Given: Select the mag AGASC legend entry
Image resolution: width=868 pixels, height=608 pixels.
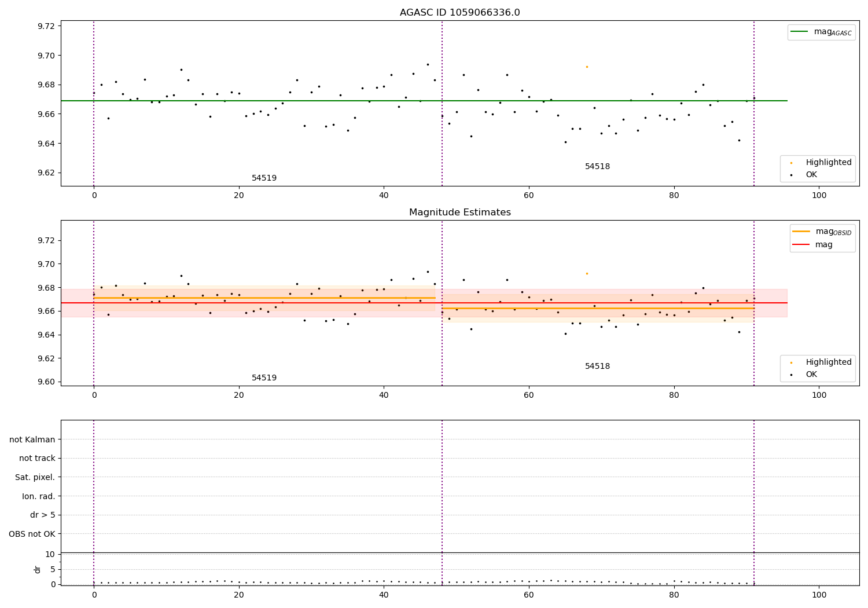Looking at the screenshot, I should (821, 32).
